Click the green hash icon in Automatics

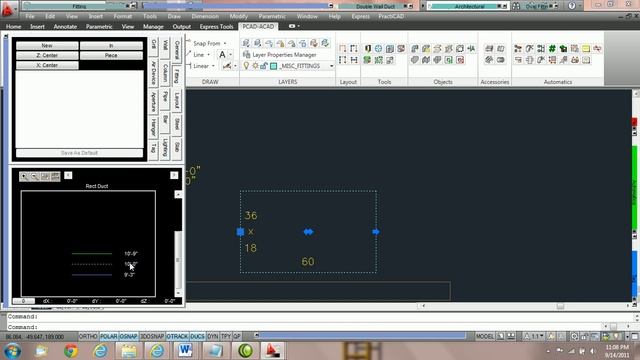(552, 49)
